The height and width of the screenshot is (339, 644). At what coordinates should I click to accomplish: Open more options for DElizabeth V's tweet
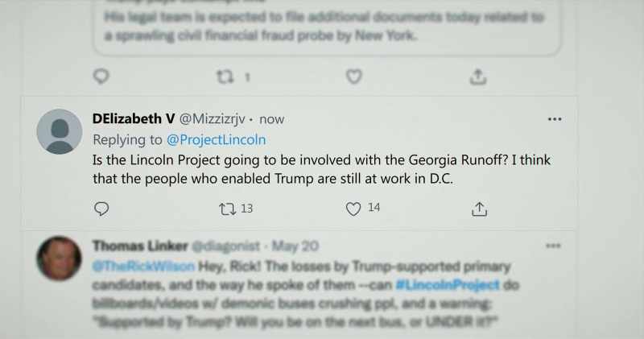click(555, 119)
